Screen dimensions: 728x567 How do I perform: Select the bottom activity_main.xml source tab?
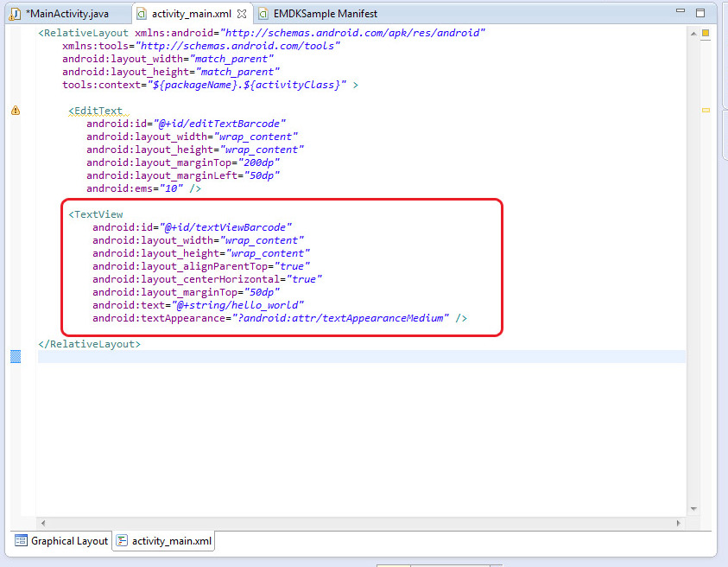[x=170, y=541]
